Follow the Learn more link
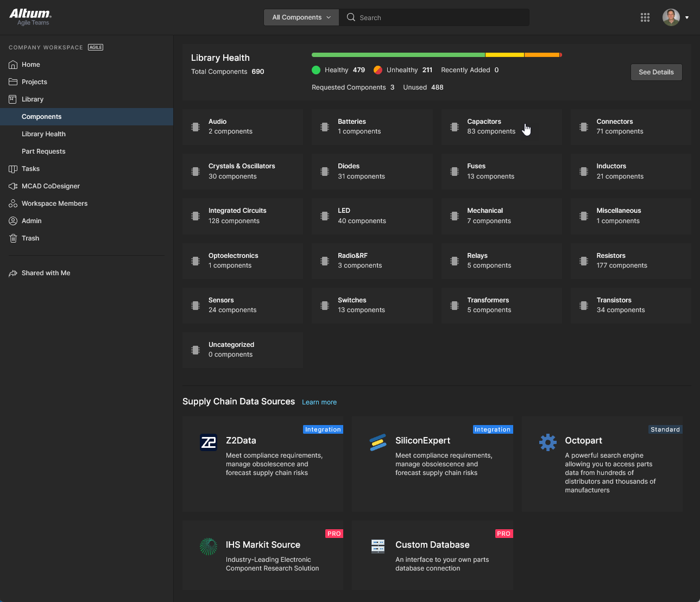 click(x=319, y=402)
